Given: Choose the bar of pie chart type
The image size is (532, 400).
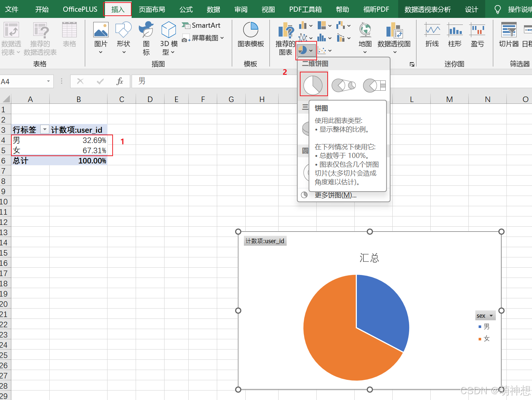Looking at the screenshot, I should 374,85.
